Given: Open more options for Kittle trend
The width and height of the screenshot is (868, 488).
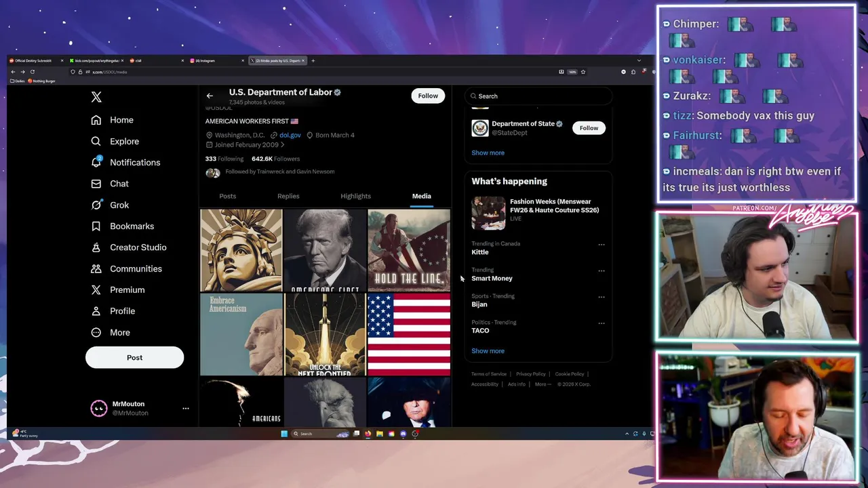Looking at the screenshot, I should [601, 245].
